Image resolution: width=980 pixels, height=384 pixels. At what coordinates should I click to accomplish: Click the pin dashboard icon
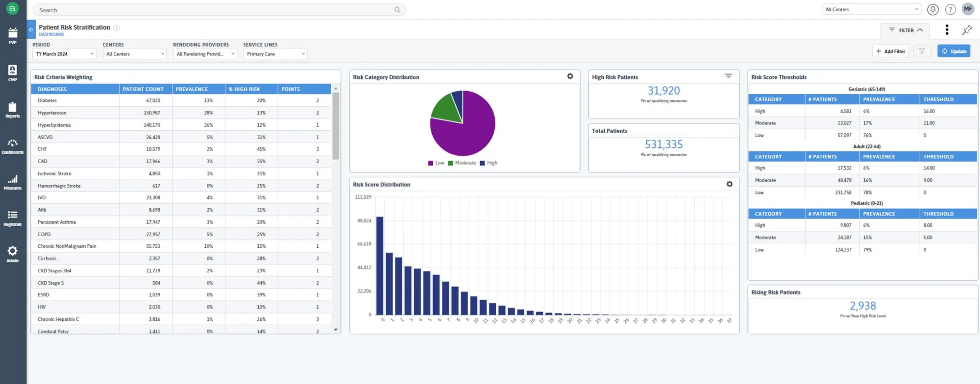pos(967,30)
